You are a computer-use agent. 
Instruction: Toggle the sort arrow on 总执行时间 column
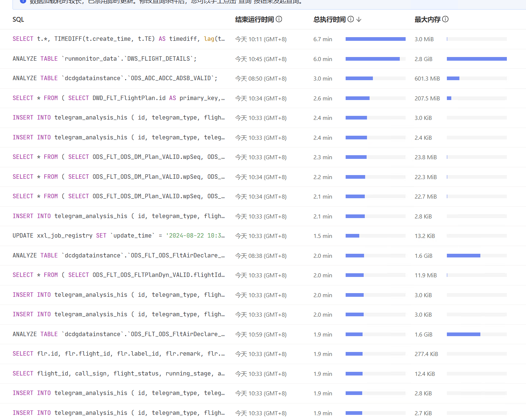point(359,19)
